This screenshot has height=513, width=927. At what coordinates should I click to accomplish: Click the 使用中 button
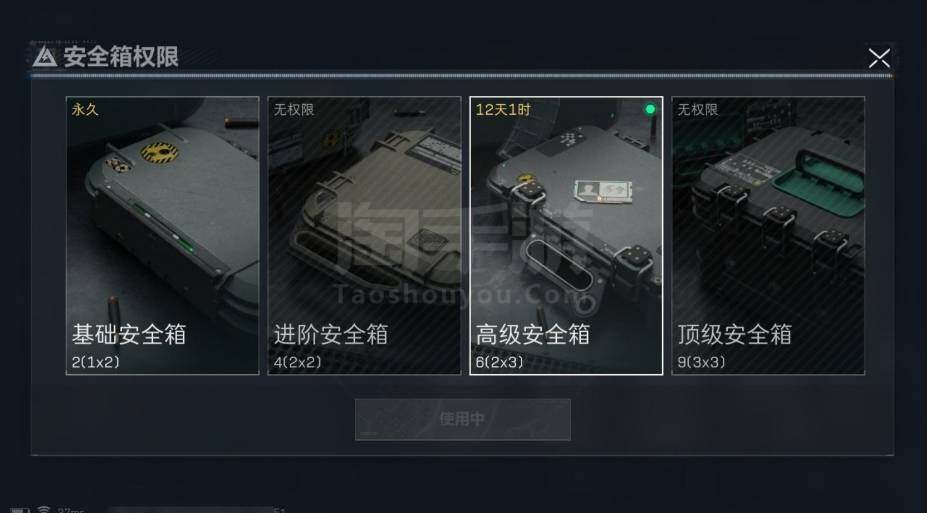pos(462,419)
